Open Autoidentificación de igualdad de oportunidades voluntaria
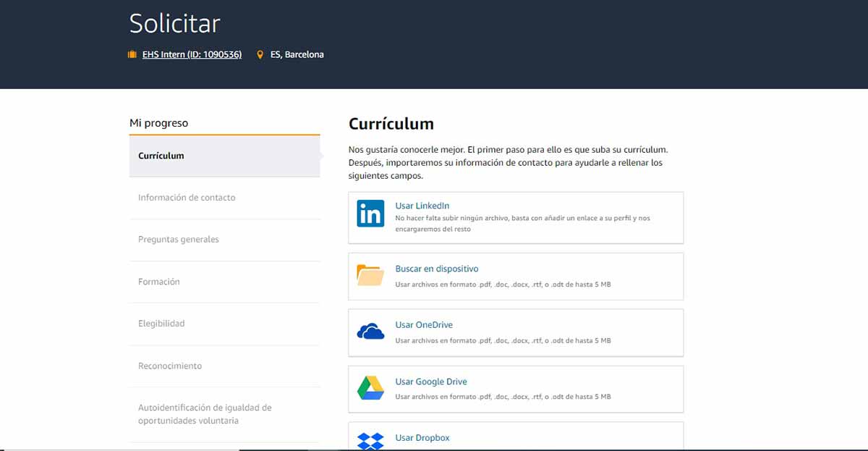This screenshot has height=451, width=868. coord(204,413)
